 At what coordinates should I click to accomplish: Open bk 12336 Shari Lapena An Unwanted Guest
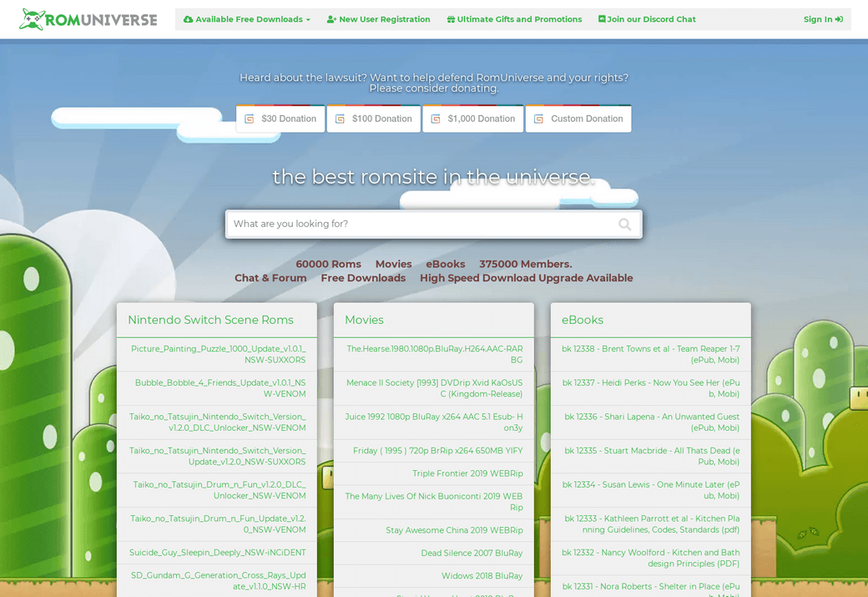pos(651,422)
